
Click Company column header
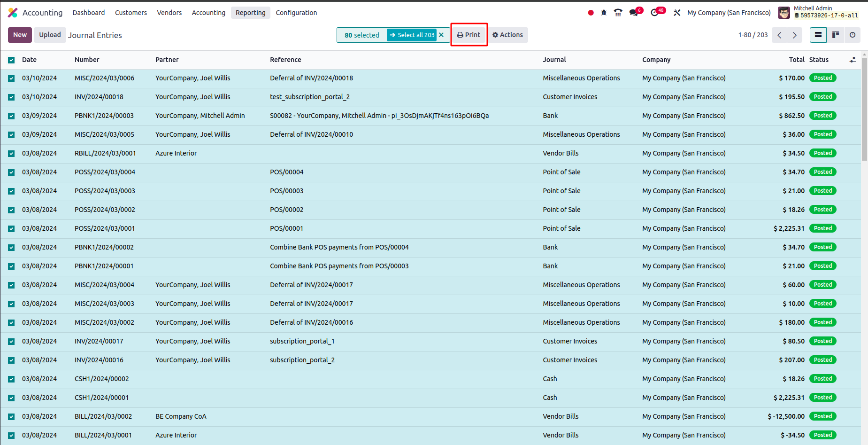(656, 60)
